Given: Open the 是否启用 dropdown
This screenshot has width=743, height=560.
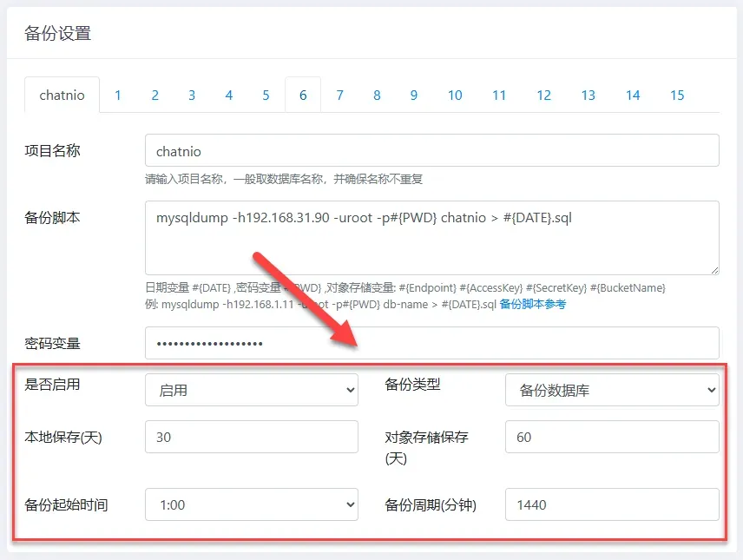Looking at the screenshot, I should (x=251, y=391).
